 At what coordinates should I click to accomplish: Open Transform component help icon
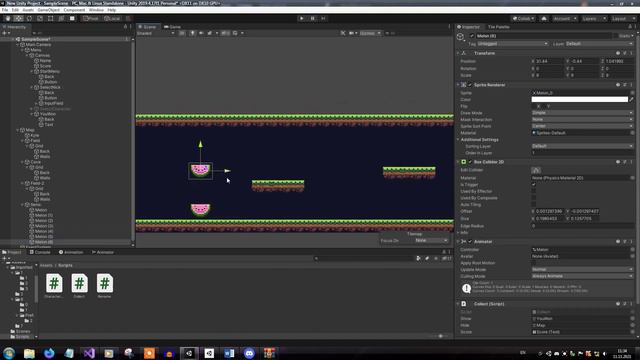click(618, 53)
